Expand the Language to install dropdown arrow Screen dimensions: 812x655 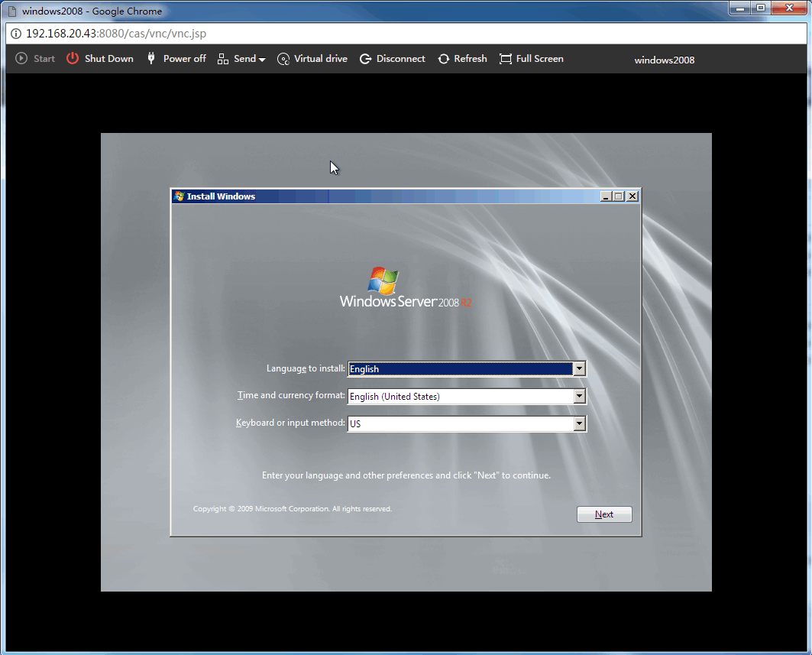(x=580, y=368)
